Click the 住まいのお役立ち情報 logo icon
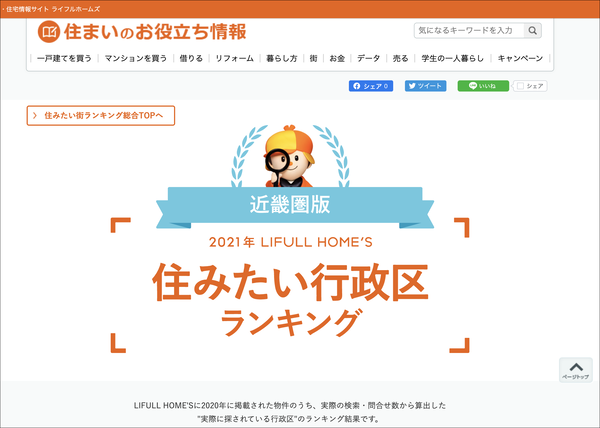This screenshot has height=428, width=600. point(49,32)
